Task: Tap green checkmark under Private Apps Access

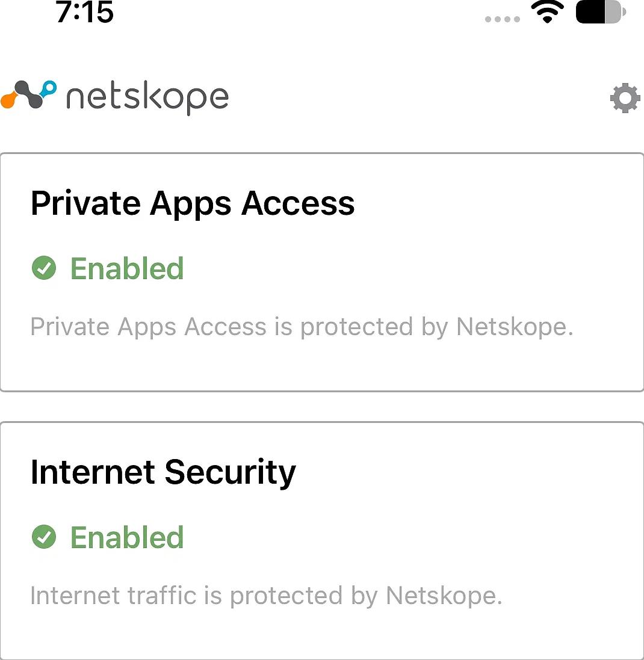Action: point(44,268)
